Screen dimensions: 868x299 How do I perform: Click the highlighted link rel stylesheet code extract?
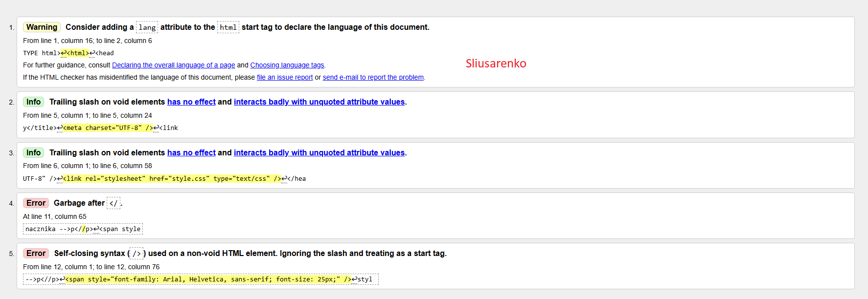(171, 179)
